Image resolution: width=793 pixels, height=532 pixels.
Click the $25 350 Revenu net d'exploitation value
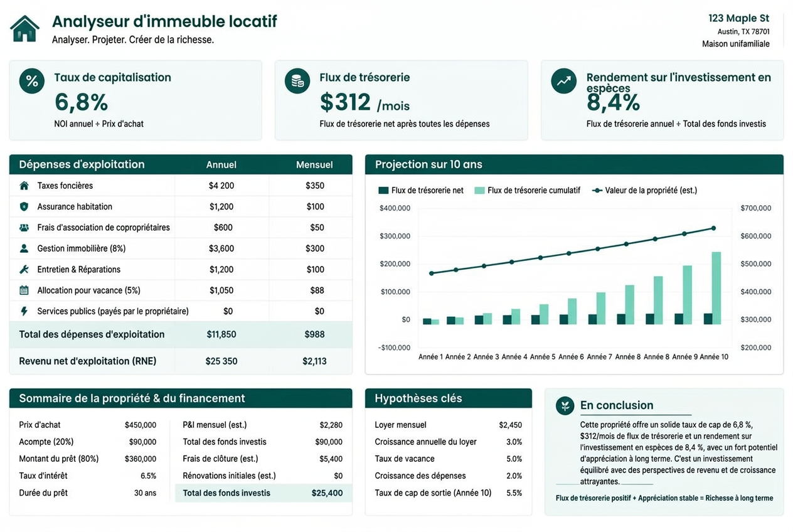tap(221, 361)
